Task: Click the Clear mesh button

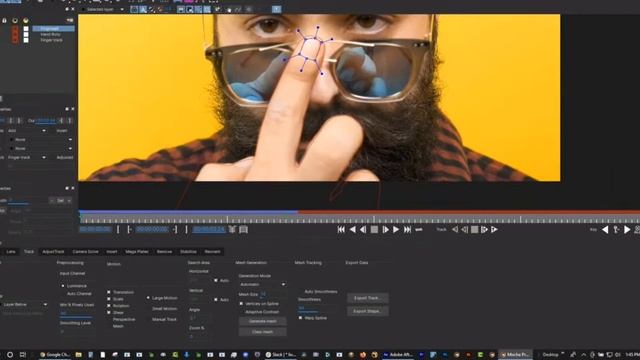Action: [262, 332]
